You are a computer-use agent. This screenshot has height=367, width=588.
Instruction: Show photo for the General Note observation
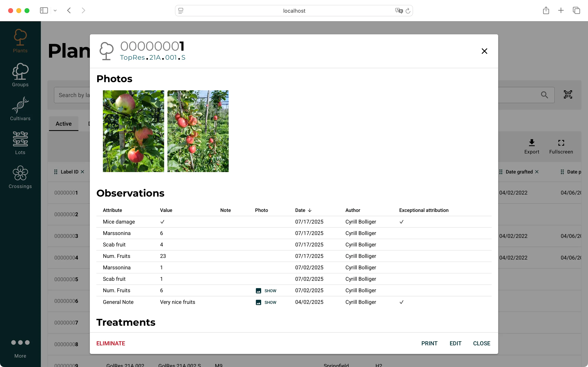click(266, 302)
